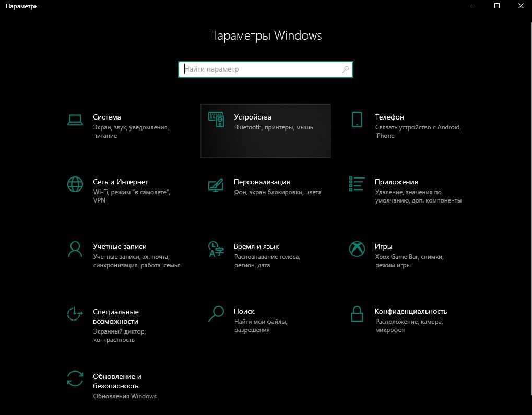Click text 'Учетные записи, эл. почта, синхронизация'
532x415 pixels.
(x=137, y=261)
